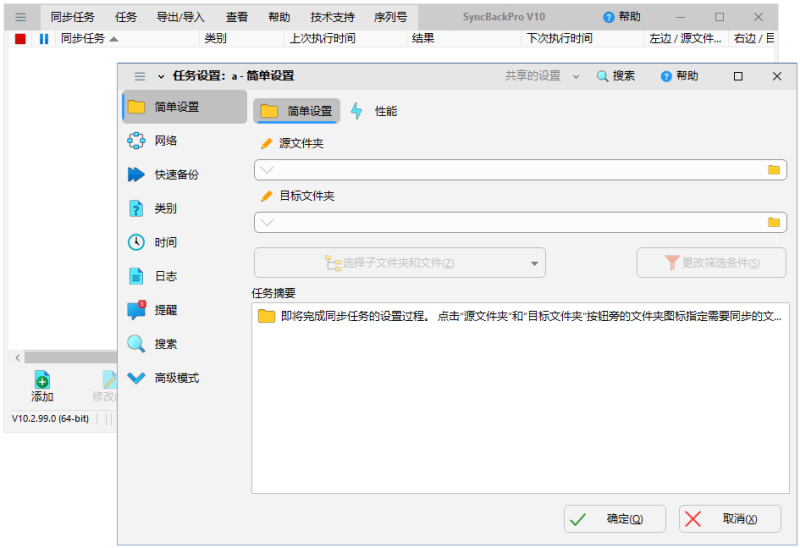
Task: Open the 快速备份 settings page
Action: pos(185,175)
